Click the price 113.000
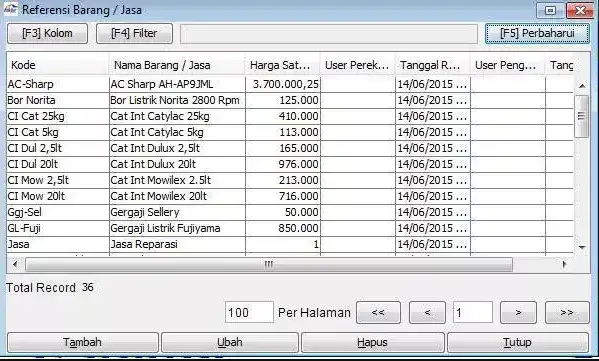Screen dimensions: 599x361 click(x=299, y=132)
